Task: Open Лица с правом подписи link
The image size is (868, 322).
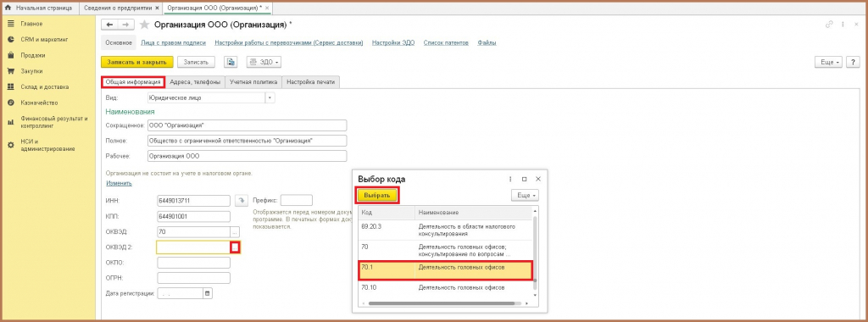Action: 173,42
